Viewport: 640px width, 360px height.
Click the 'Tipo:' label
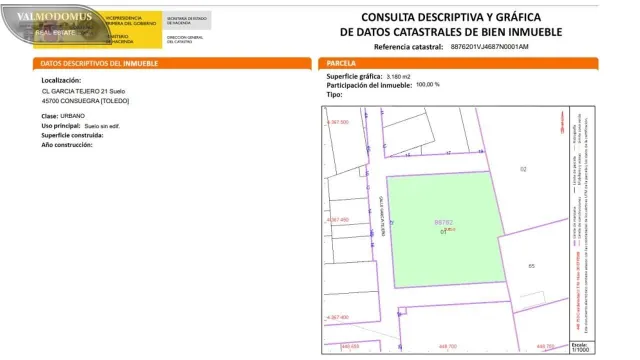pyautogui.click(x=334, y=95)
